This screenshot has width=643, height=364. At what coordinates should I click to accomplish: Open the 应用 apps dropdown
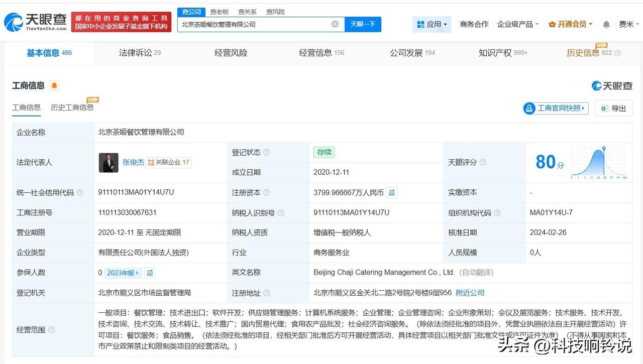click(432, 24)
